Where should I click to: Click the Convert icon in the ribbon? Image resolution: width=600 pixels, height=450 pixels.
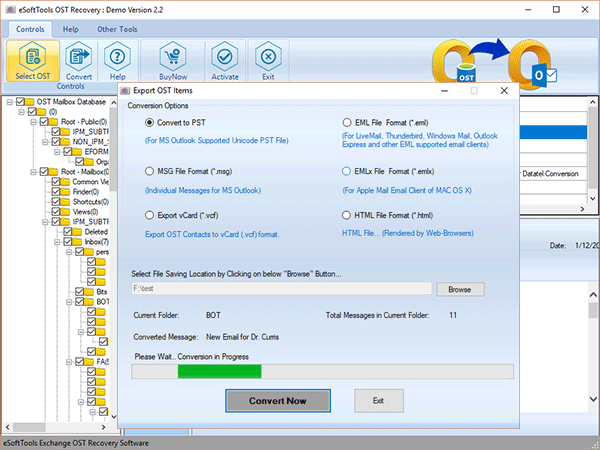79,60
